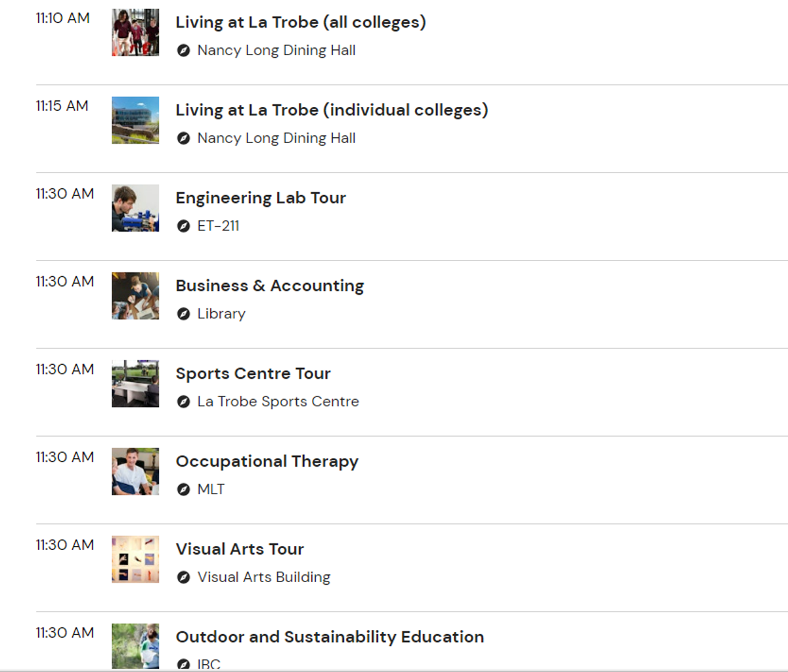Click compass icon next to IBC location

pyautogui.click(x=184, y=664)
